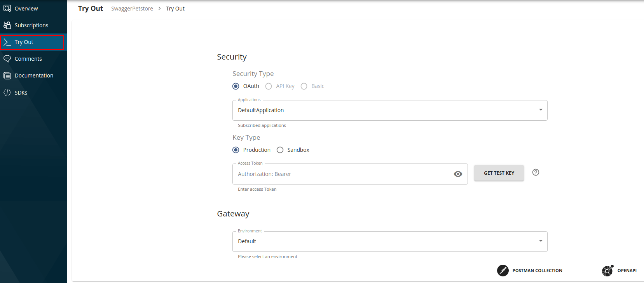
Task: Click the help question mark icon
Action: 536,172
